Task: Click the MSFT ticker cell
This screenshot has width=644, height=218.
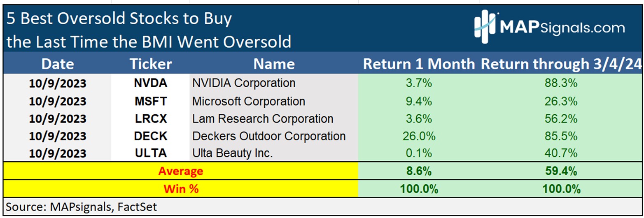Action: tap(151, 101)
